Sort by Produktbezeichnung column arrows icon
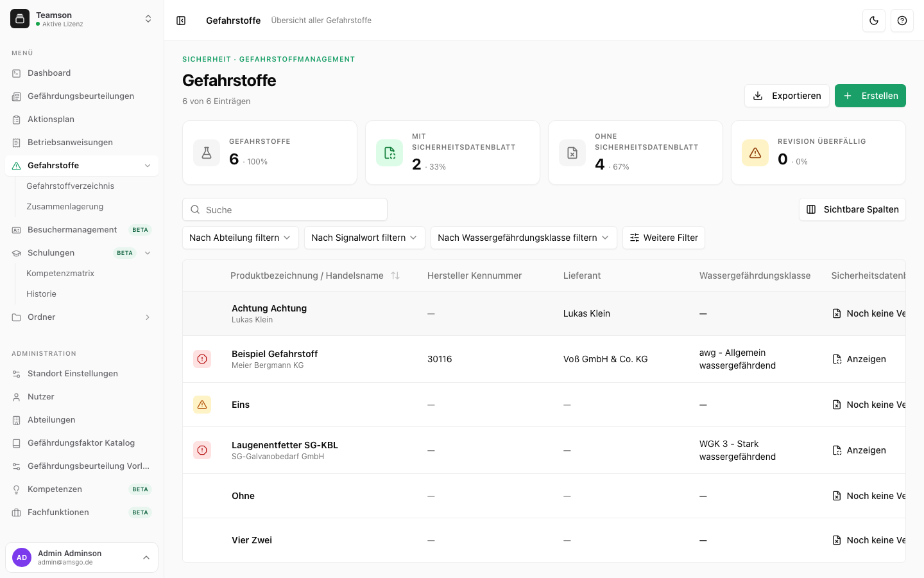 click(395, 276)
